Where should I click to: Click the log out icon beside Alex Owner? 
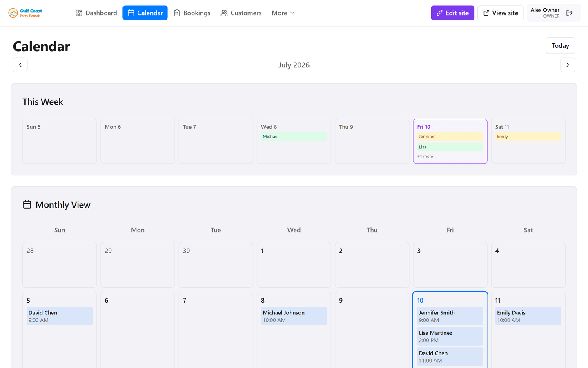(x=570, y=13)
